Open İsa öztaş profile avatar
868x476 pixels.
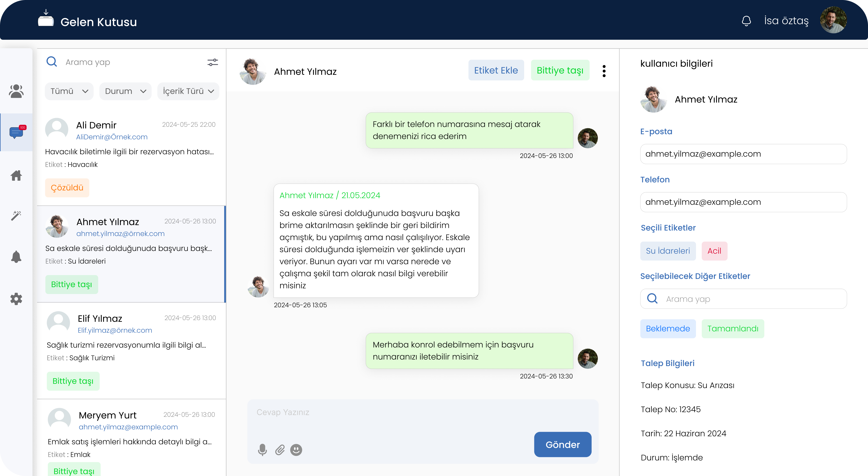coord(833,20)
